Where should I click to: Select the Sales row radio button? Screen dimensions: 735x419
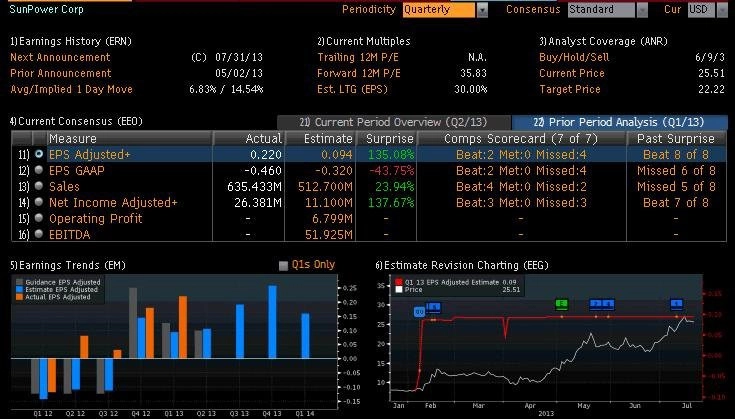pos(39,186)
